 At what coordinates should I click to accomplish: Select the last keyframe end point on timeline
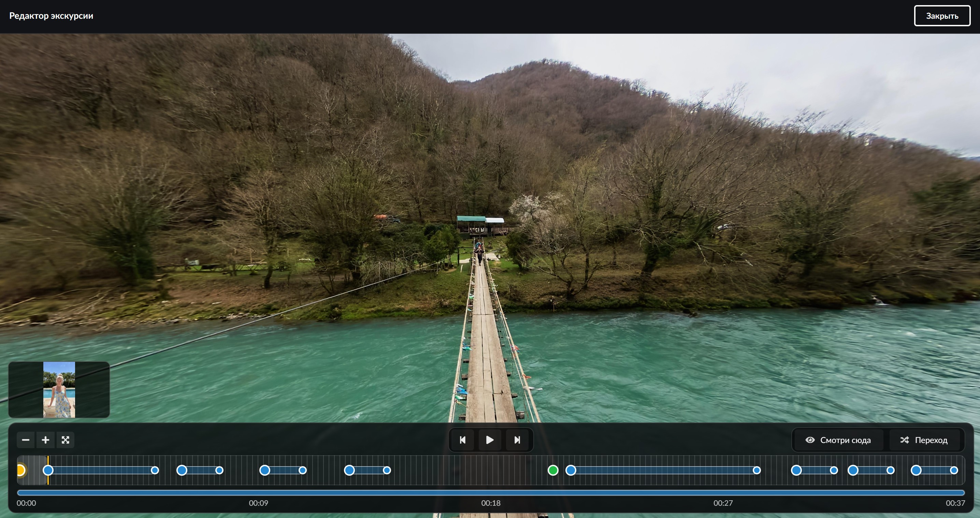click(x=953, y=471)
